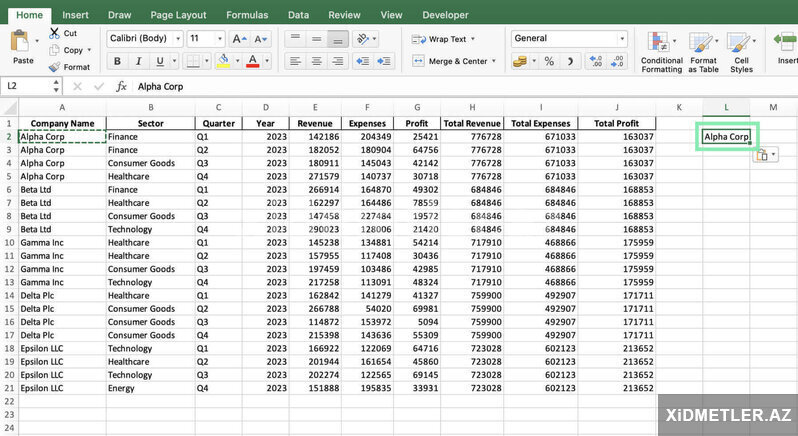The height and width of the screenshot is (436, 798).
Task: Select cell containing Epsilon LLC in row 21
Action: [x=62, y=388]
